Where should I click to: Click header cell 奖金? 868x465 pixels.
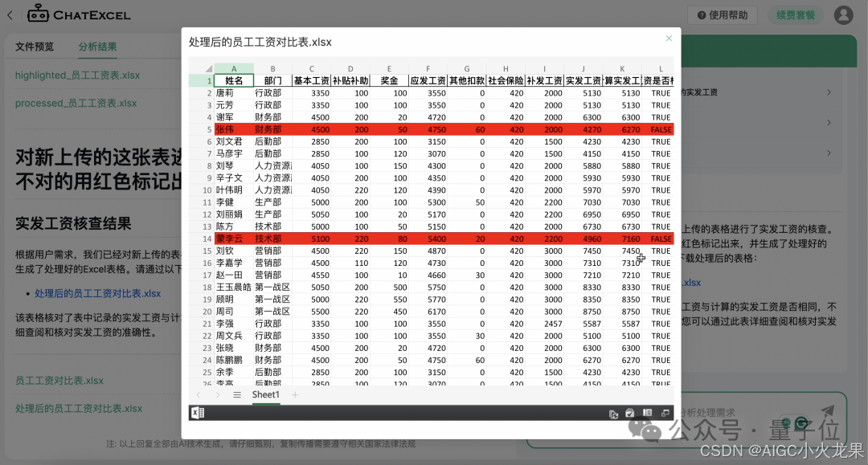tap(389, 81)
